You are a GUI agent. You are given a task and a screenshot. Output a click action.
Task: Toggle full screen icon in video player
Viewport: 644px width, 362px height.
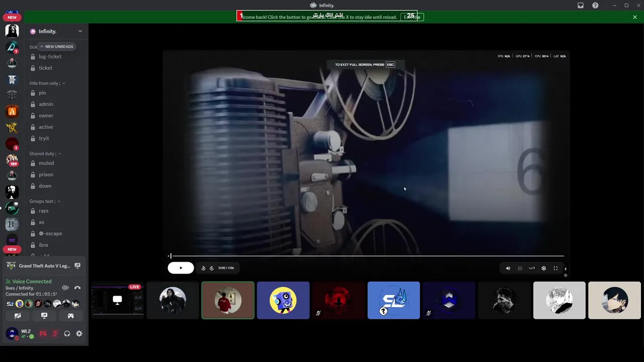coord(555,268)
